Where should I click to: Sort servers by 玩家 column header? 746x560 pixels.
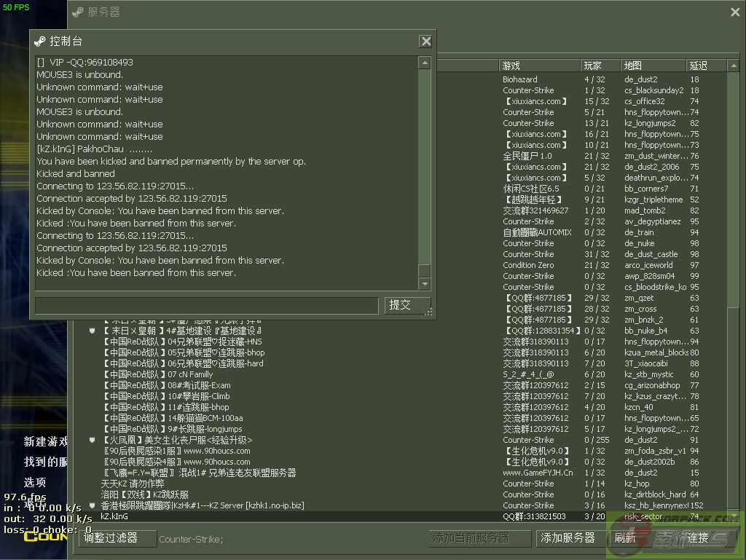pyautogui.click(x=600, y=66)
